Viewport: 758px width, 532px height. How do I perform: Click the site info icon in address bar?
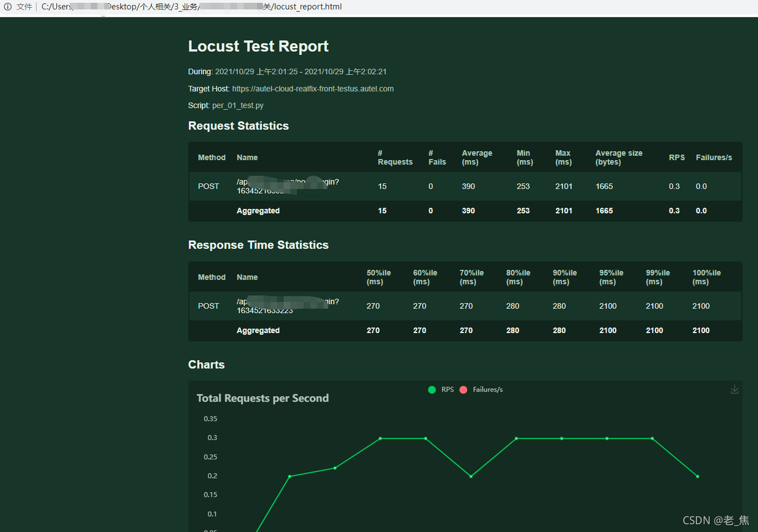pos(8,7)
